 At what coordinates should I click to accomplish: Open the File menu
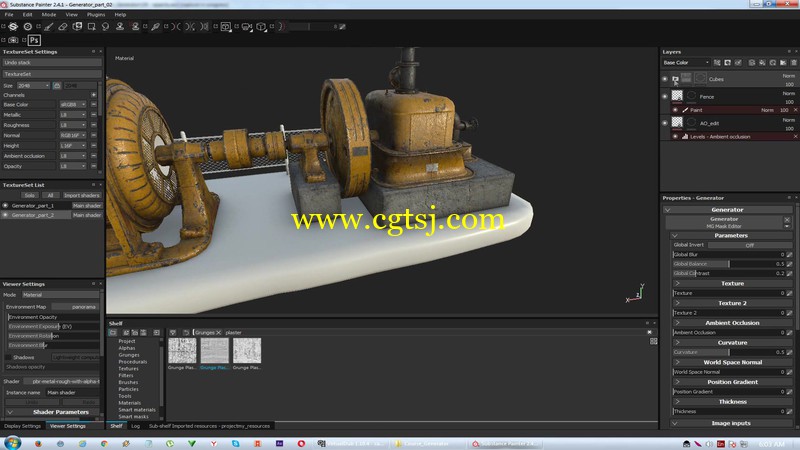[9, 15]
